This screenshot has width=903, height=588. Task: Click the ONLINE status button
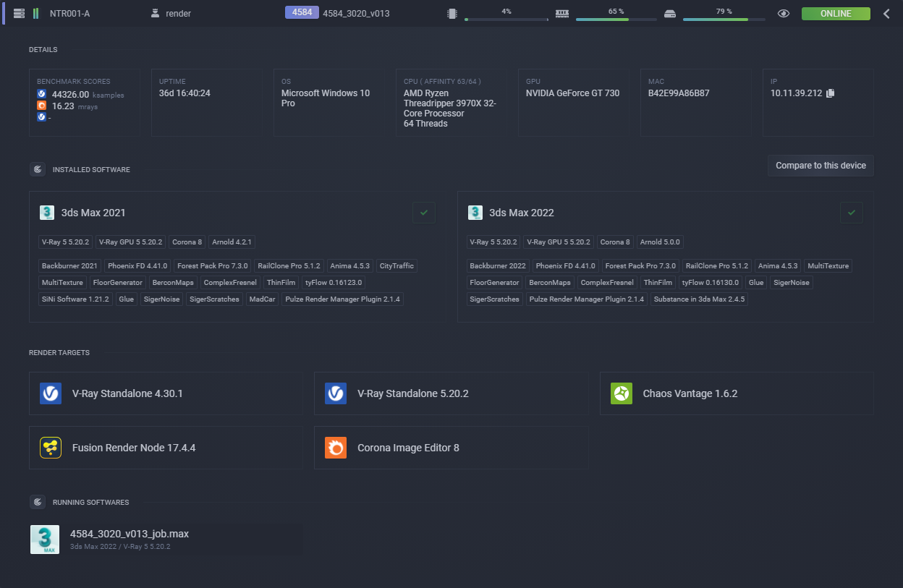tap(836, 14)
